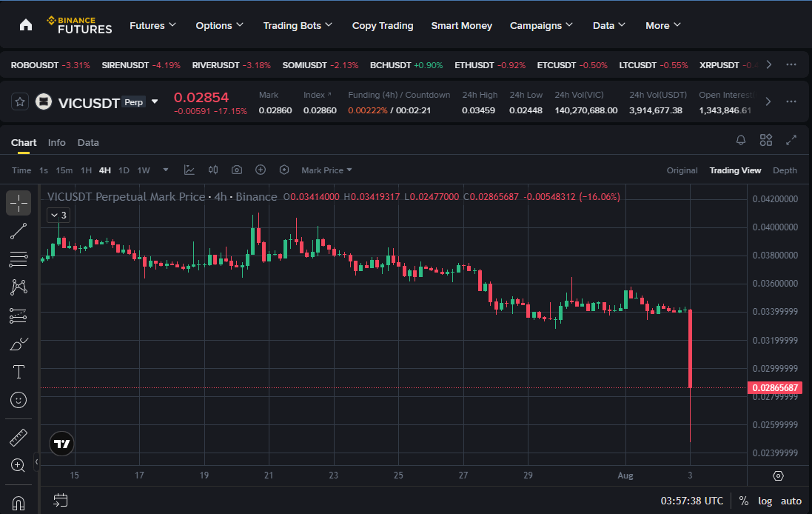Open the Chart tab

point(24,142)
